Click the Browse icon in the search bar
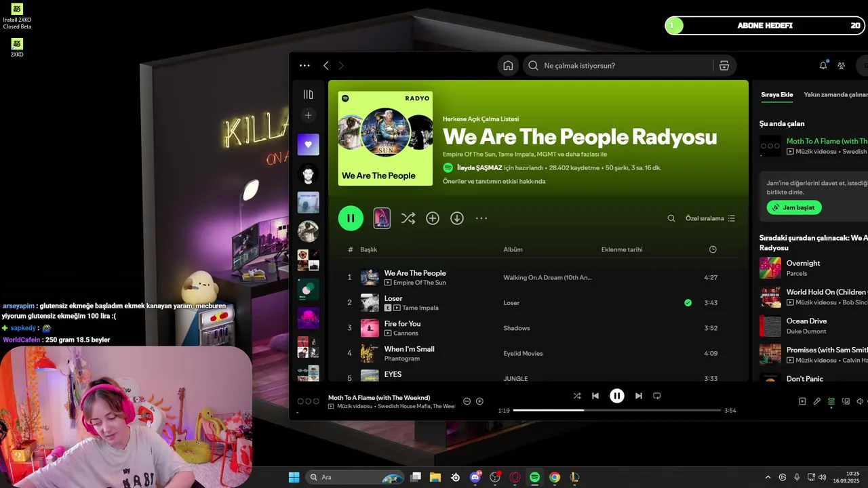 (x=724, y=66)
